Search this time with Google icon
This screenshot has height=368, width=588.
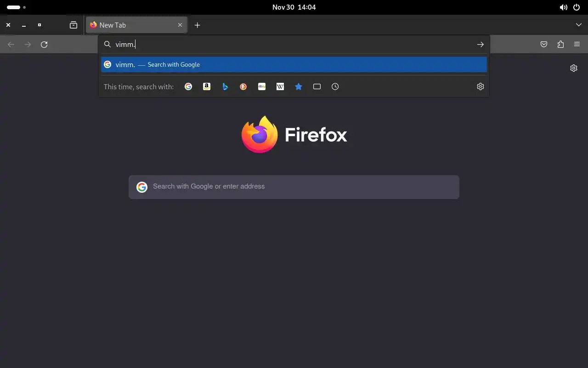[188, 86]
